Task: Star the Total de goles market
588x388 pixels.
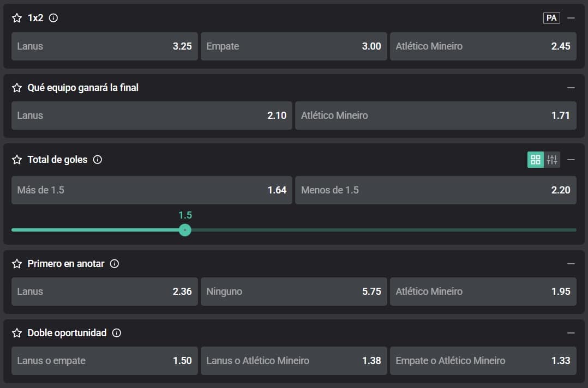Action: point(17,160)
